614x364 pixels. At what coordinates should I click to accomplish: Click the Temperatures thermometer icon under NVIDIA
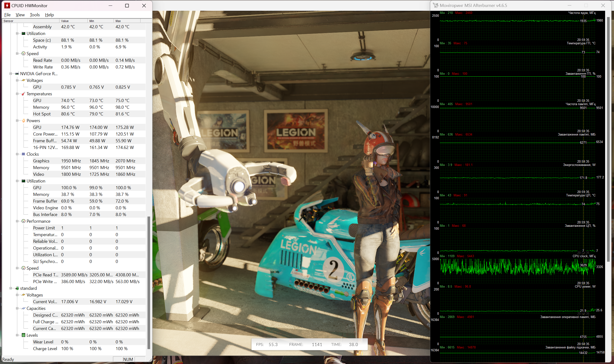(x=23, y=94)
